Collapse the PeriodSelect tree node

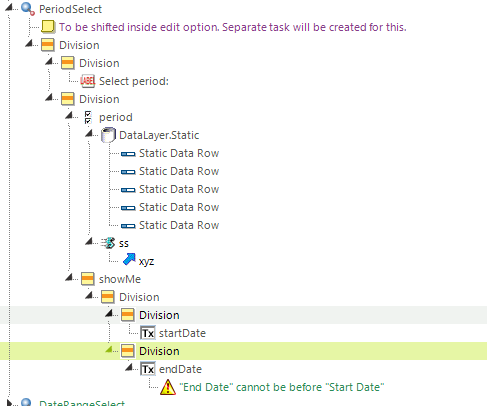pyautogui.click(x=9, y=7)
